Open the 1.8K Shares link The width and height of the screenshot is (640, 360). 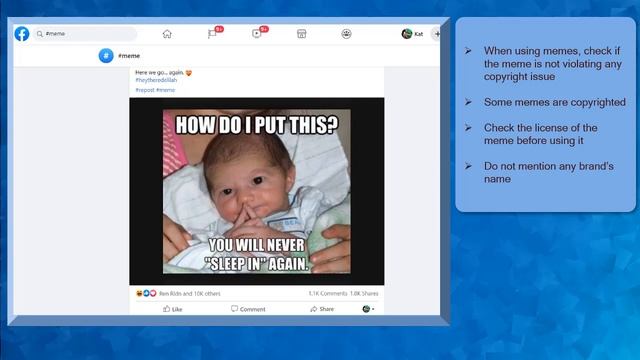click(364, 293)
